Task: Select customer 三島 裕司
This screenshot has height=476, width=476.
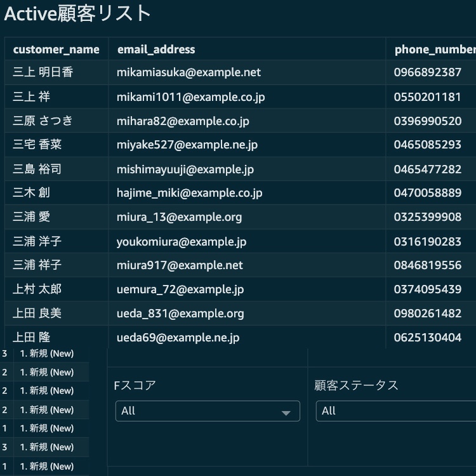Action: pos(37,169)
